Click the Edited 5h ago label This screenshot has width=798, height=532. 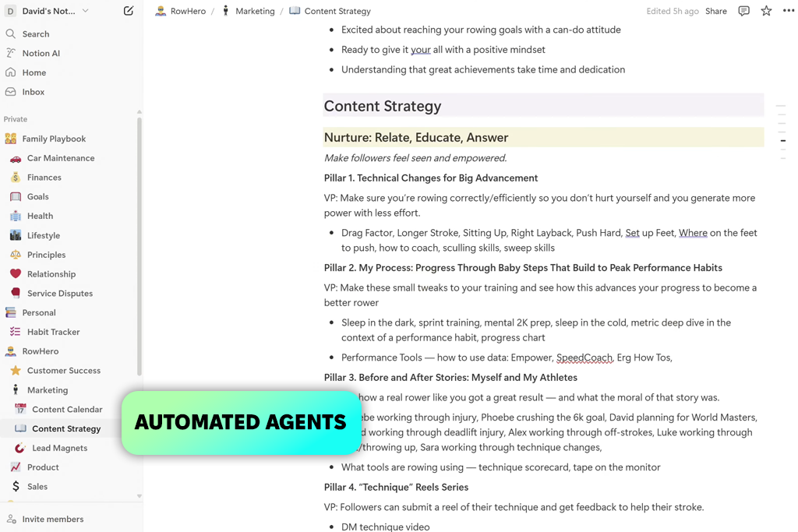pyautogui.click(x=673, y=11)
